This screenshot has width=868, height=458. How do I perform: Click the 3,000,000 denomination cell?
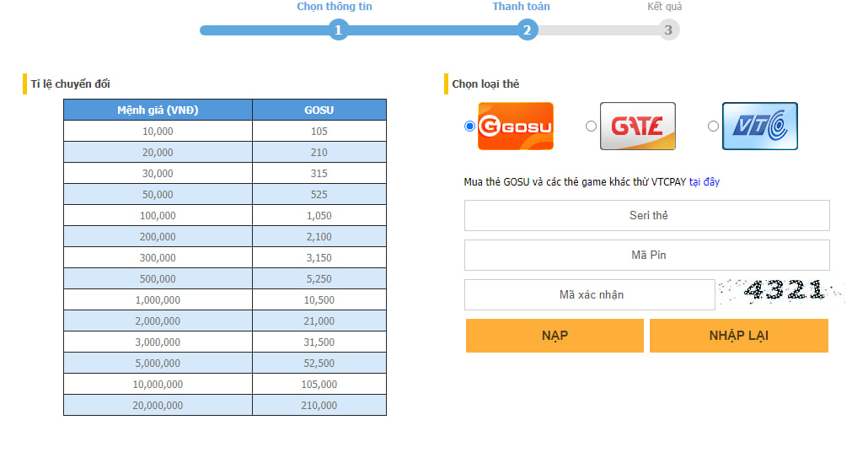tap(158, 342)
